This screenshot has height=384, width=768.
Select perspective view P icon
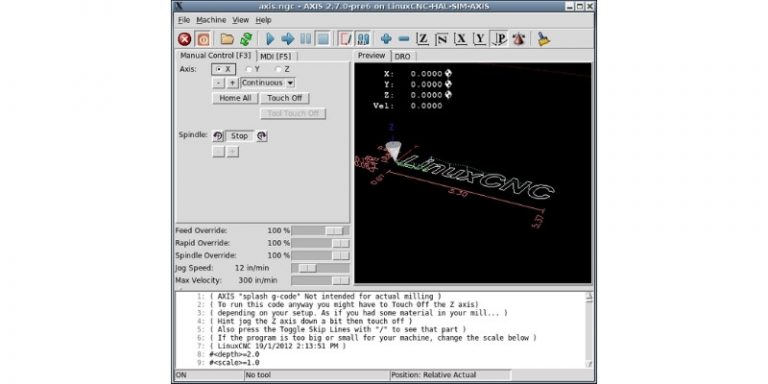(500, 39)
